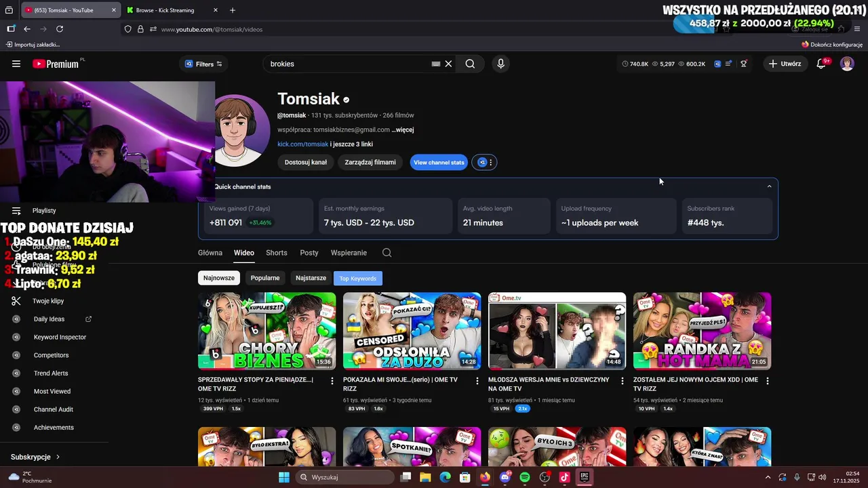
Task: Go back in browser history
Action: tap(27, 29)
